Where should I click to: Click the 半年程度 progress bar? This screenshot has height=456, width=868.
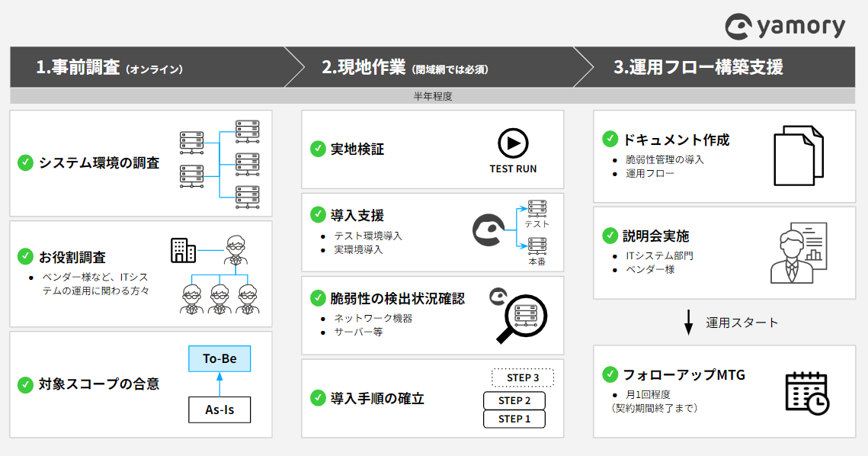[434, 95]
